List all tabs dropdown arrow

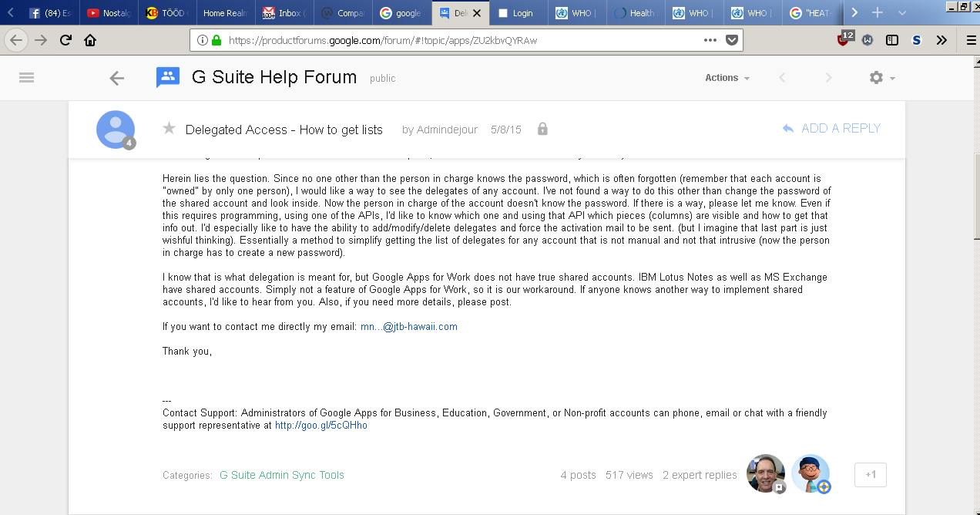(x=902, y=13)
